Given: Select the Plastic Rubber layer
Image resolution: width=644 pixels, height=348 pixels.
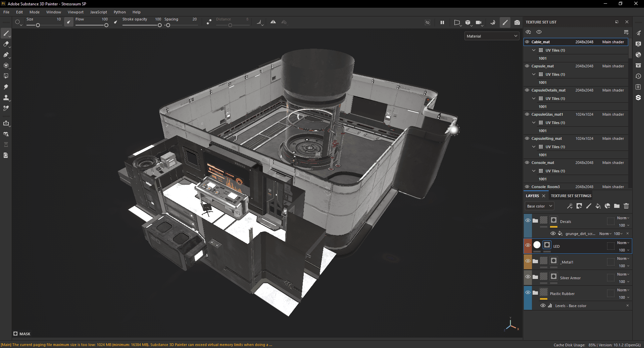Looking at the screenshot, I should click(x=562, y=294).
